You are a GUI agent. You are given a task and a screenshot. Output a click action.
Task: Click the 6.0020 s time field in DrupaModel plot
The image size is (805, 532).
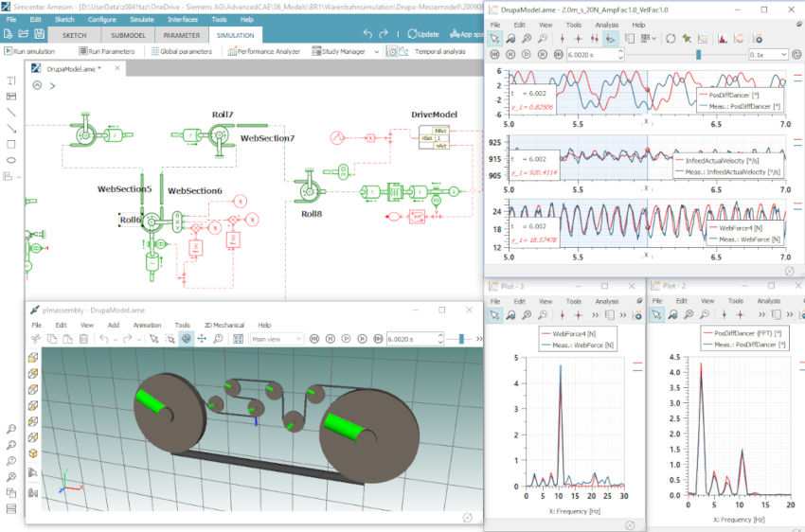[595, 54]
